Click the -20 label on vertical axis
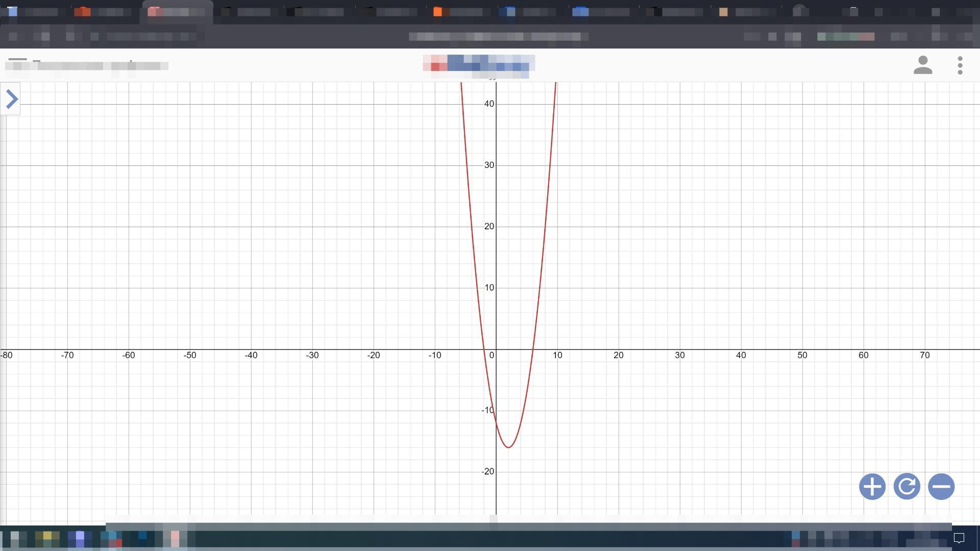Viewport: 980px width, 551px height. coord(487,472)
